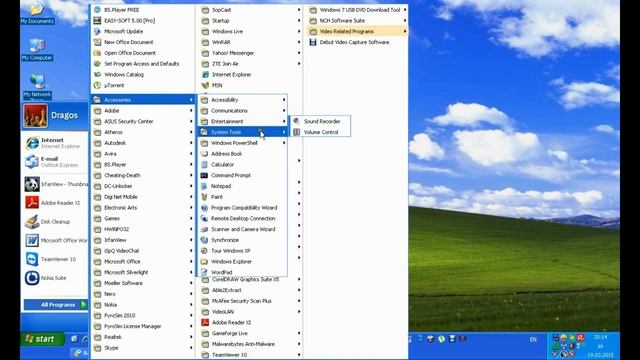This screenshot has width=640, height=360.
Task: Open Set Program Access and Defaults
Action: coord(143,64)
